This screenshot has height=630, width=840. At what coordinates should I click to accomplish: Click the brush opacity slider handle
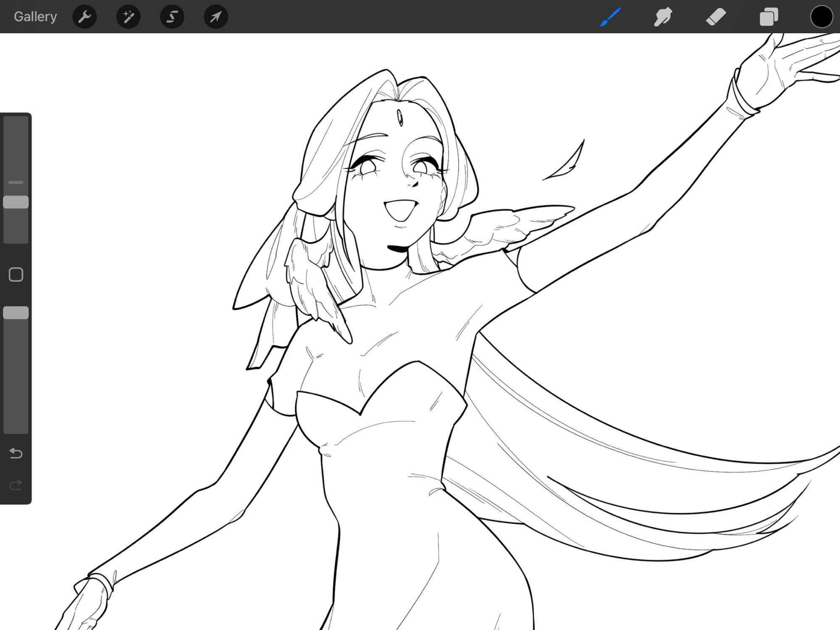16,313
